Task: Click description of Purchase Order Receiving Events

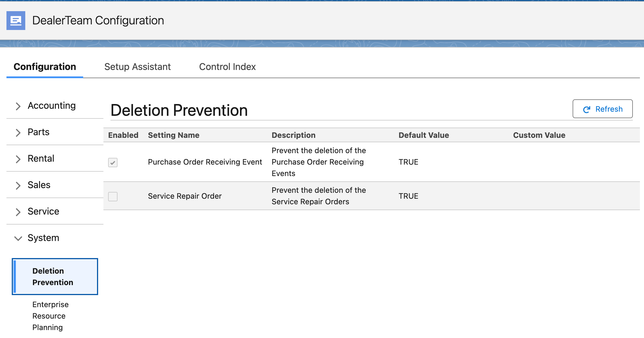Action: [x=319, y=162]
